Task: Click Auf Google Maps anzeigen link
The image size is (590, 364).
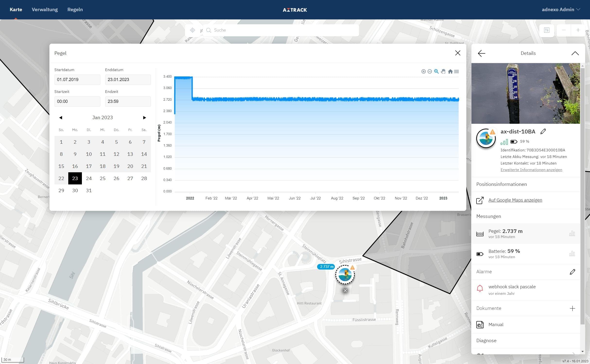Action: [x=515, y=200]
